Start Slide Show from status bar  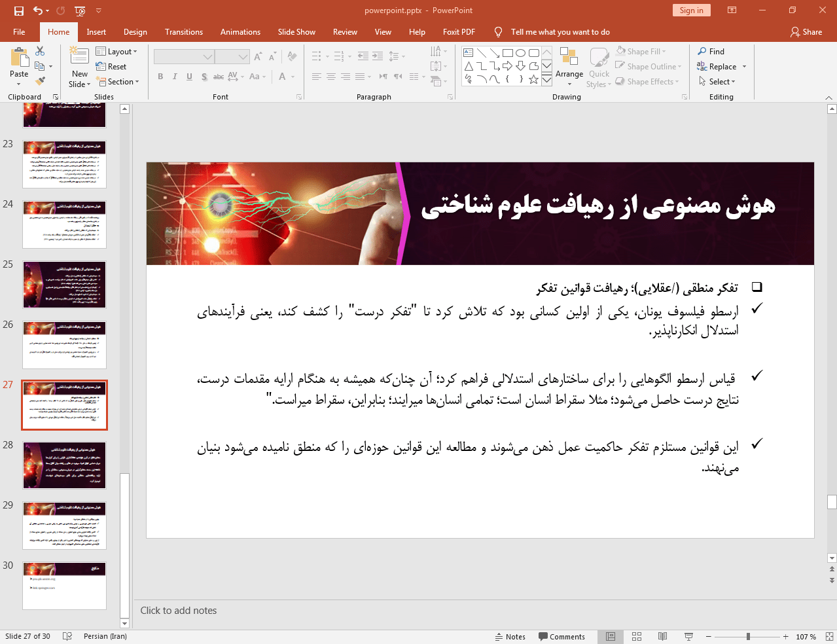688,637
